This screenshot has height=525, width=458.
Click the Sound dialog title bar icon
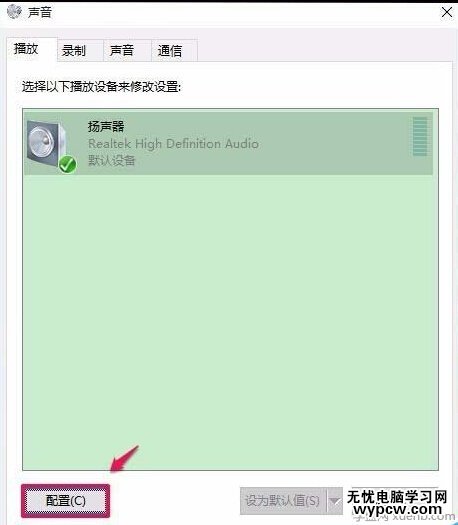click(x=14, y=12)
